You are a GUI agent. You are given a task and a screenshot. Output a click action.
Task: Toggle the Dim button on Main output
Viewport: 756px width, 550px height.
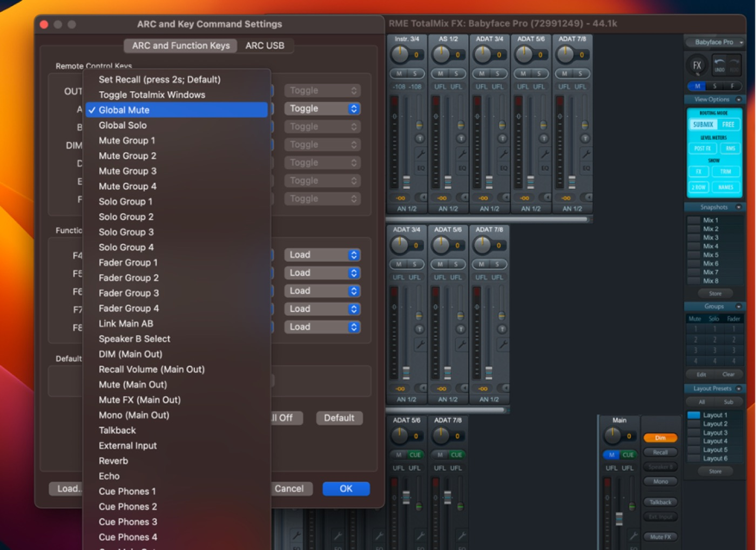[660, 438]
